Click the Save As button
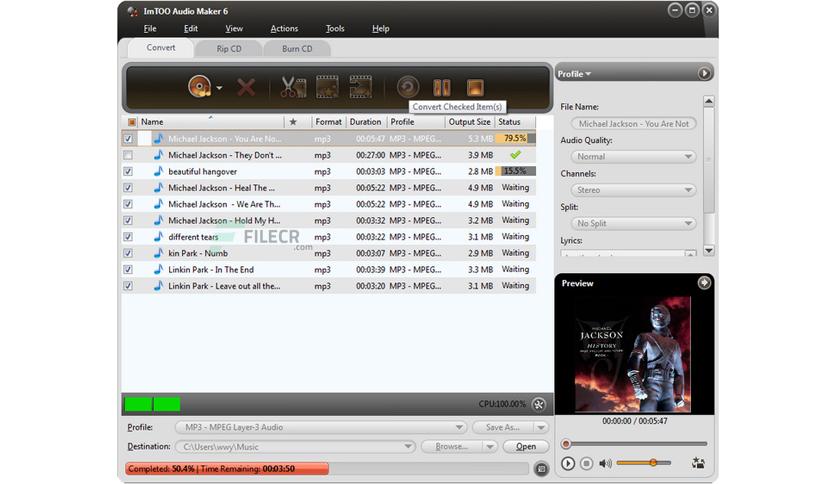Viewport: 836px width, 484px height. pos(502,427)
